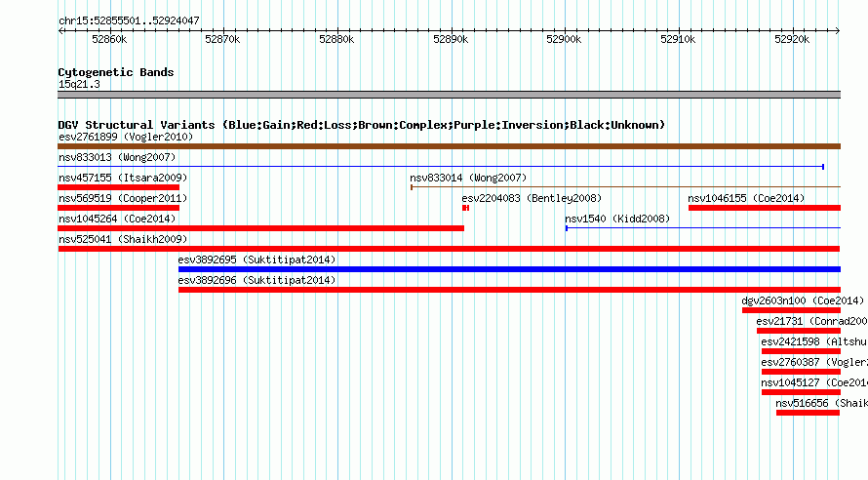Open the nsv1045127 variant label
Screen dimensions: 868x480
(x=813, y=382)
